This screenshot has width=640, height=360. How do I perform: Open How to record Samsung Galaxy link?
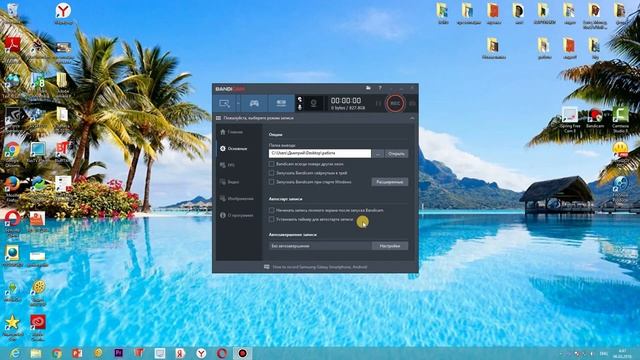coord(320,267)
